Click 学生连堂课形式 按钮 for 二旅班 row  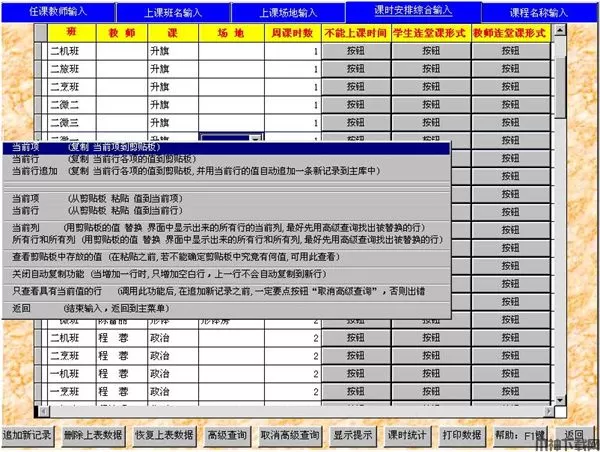[431, 69]
